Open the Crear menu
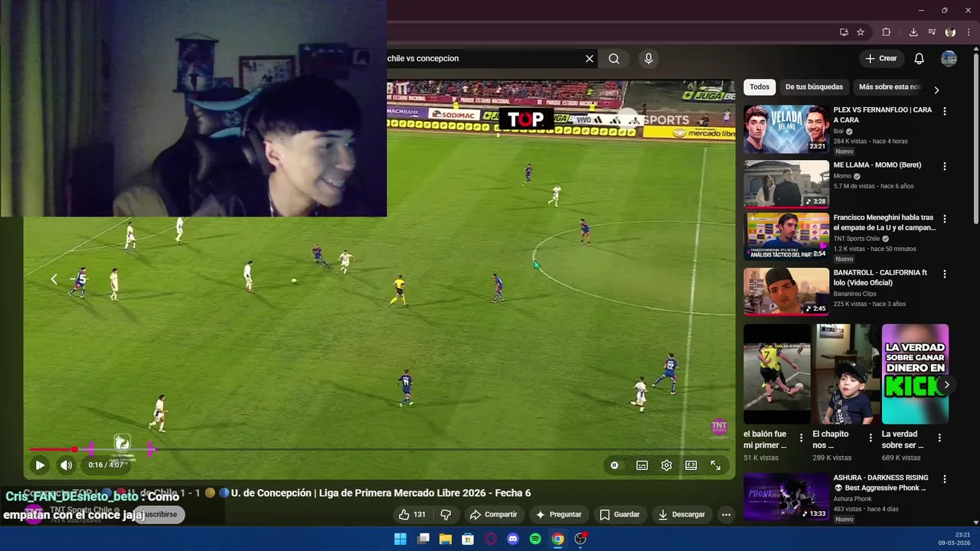Image resolution: width=980 pixels, height=551 pixels. 880,58
